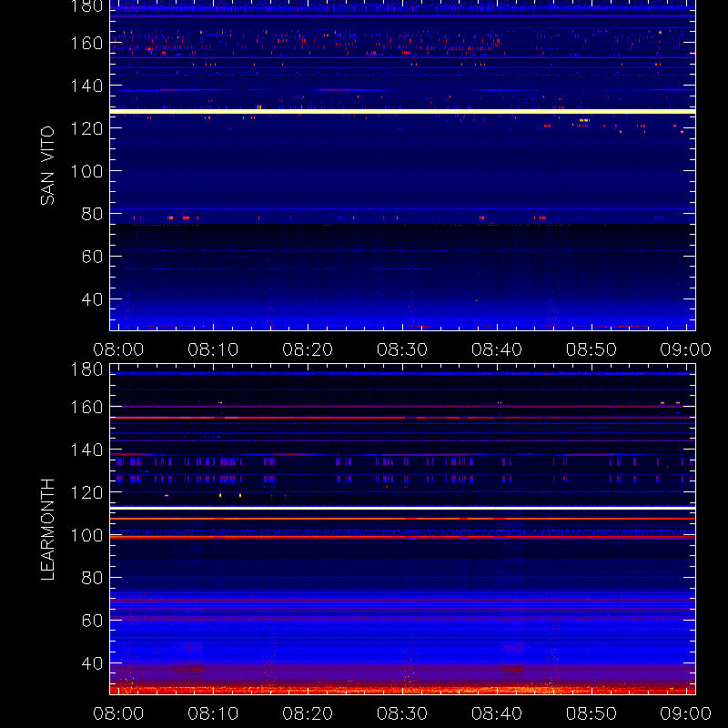Click the 08:20 time label under San Vito plot

[x=308, y=349]
